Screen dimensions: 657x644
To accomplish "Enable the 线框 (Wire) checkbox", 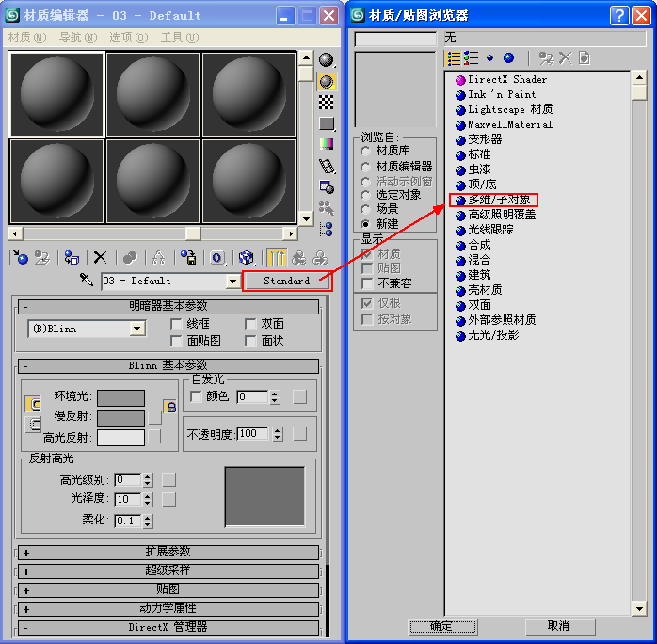I will (176, 324).
